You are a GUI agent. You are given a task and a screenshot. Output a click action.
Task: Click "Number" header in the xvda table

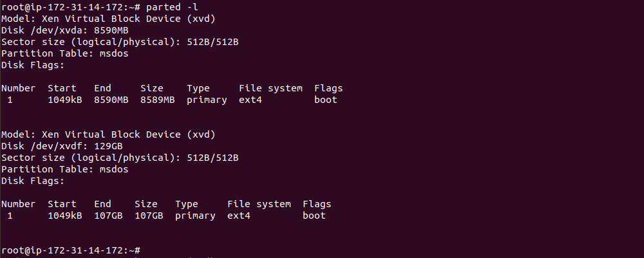click(x=19, y=88)
